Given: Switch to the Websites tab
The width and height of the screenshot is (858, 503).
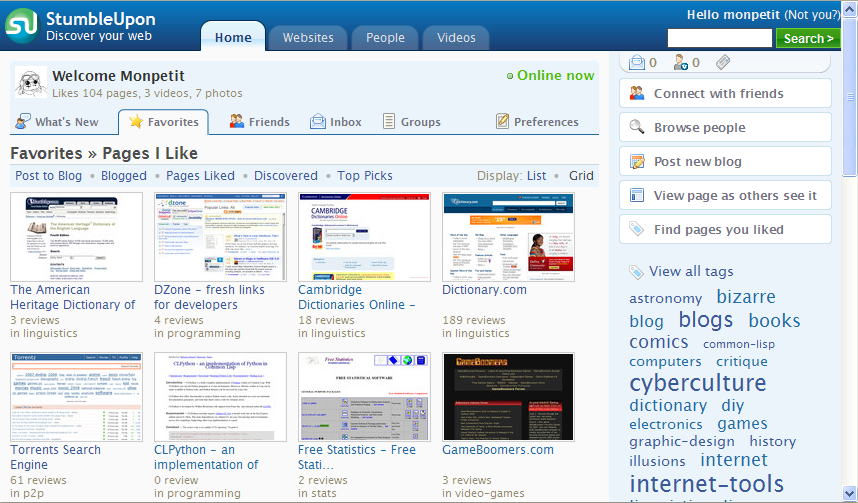Looking at the screenshot, I should pyautogui.click(x=308, y=38).
